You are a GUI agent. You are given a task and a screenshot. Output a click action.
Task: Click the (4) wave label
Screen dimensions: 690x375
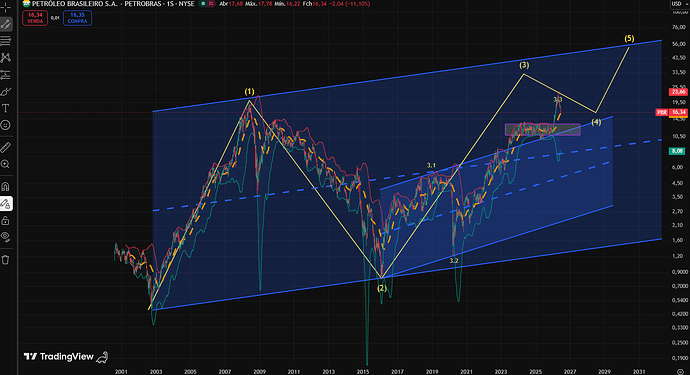coord(596,122)
